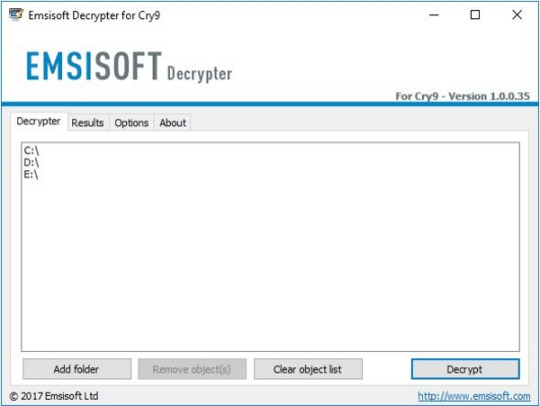Maximize the Emsisoft Decrypter window
Screen dimensions: 540x406
click(475, 15)
